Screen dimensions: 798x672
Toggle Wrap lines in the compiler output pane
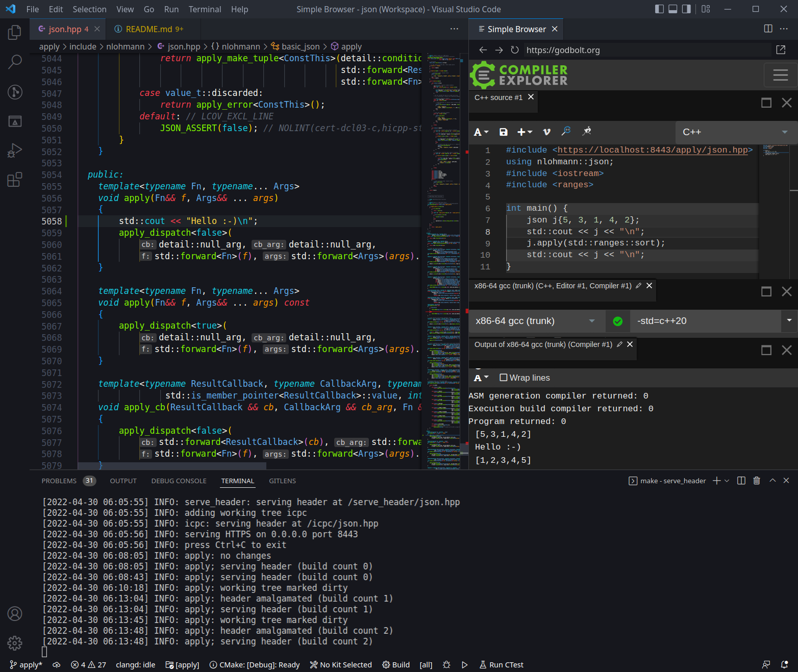(504, 378)
